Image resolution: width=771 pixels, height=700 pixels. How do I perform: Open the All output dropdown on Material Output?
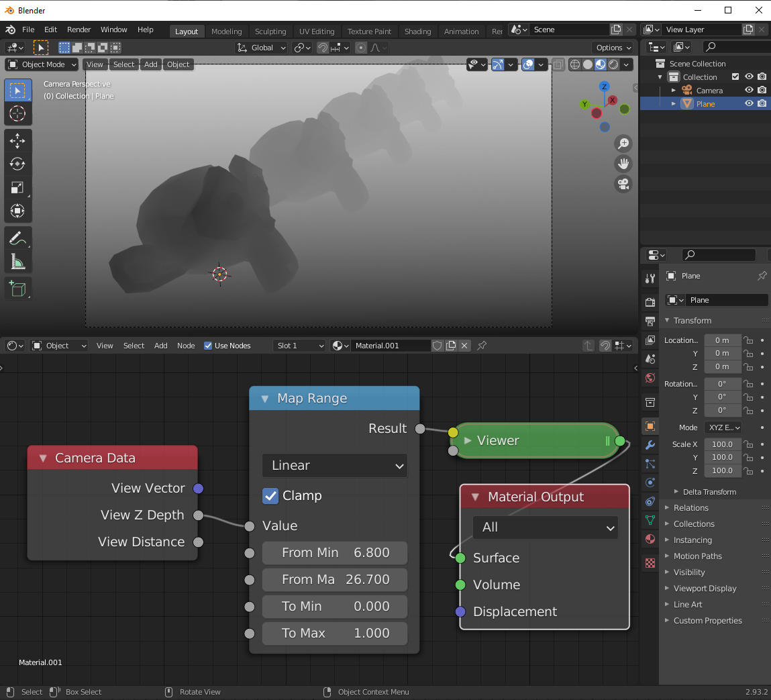[545, 528]
